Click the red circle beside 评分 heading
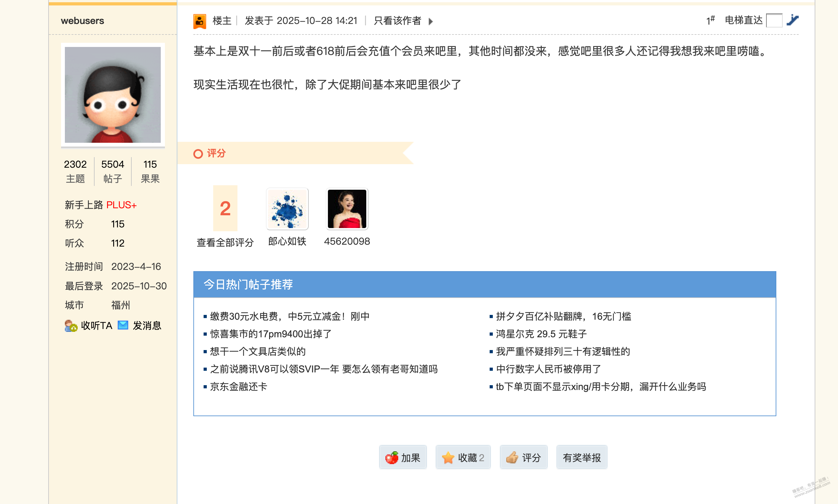The image size is (838, 504). [x=198, y=154]
